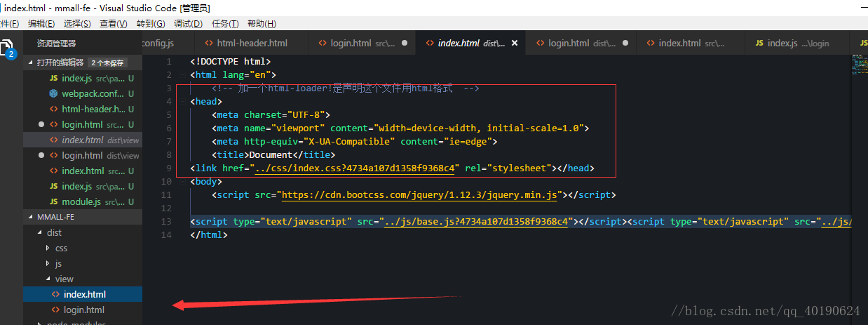Switch to the login.html src tab

[361, 43]
